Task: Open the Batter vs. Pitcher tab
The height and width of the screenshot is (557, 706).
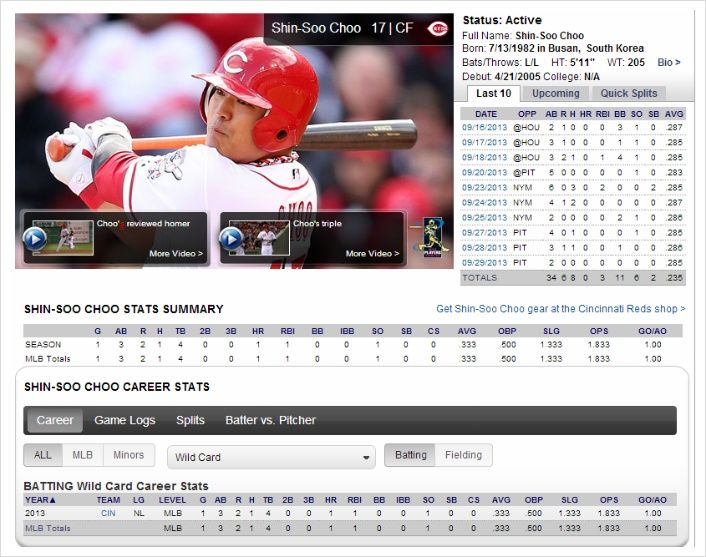Action: pyautogui.click(x=270, y=420)
